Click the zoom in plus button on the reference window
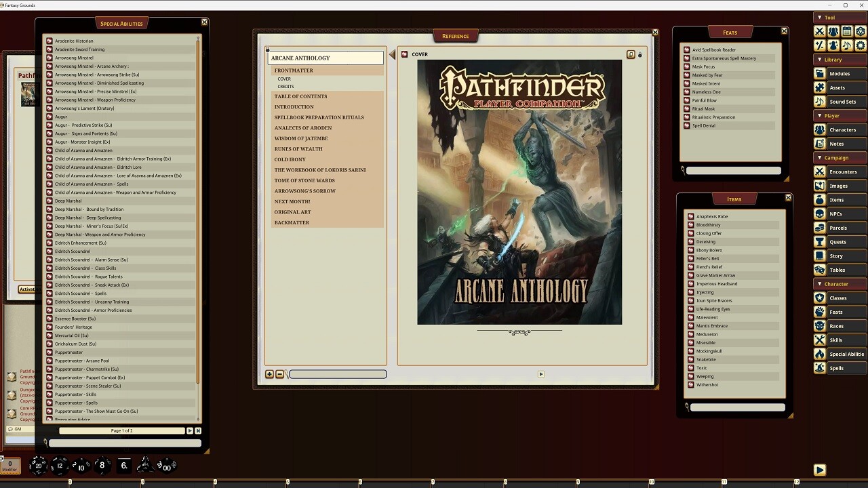This screenshot has height=488, width=868. tap(269, 373)
